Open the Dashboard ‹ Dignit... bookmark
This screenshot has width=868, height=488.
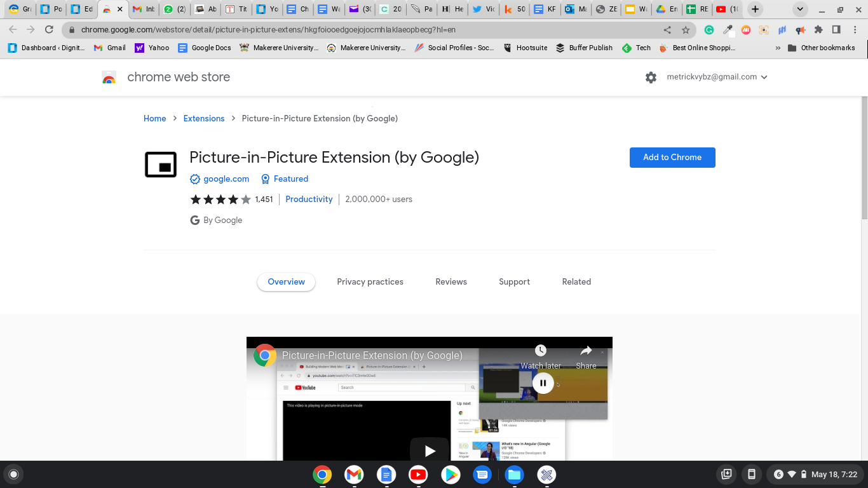point(46,48)
